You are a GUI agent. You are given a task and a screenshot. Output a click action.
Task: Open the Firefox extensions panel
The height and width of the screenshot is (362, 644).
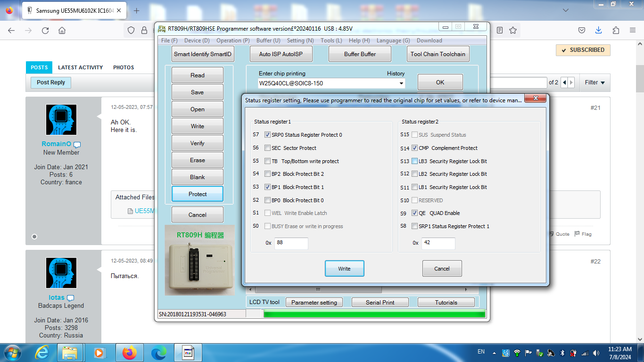click(x=616, y=30)
